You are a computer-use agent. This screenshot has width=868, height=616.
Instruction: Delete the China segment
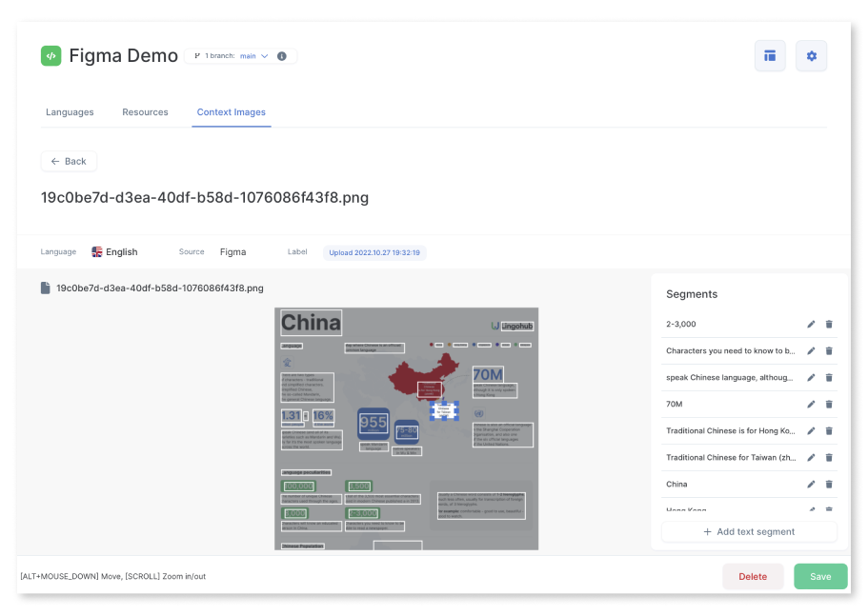(x=829, y=485)
